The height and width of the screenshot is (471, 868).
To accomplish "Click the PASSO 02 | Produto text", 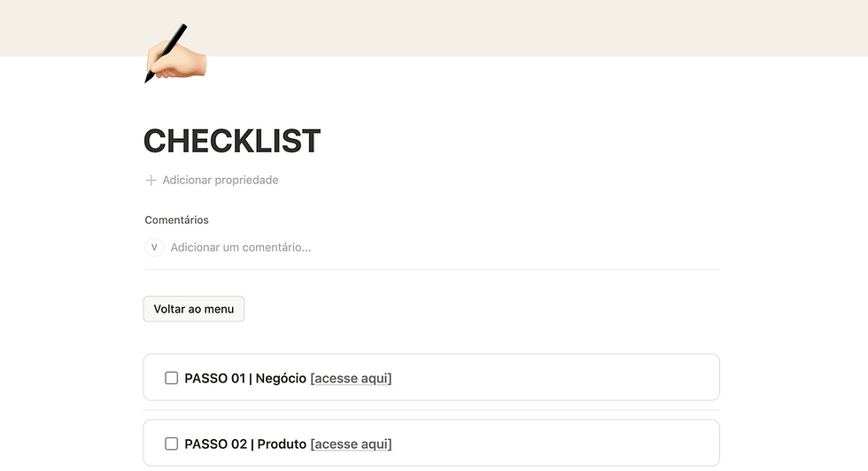I will tap(245, 444).
